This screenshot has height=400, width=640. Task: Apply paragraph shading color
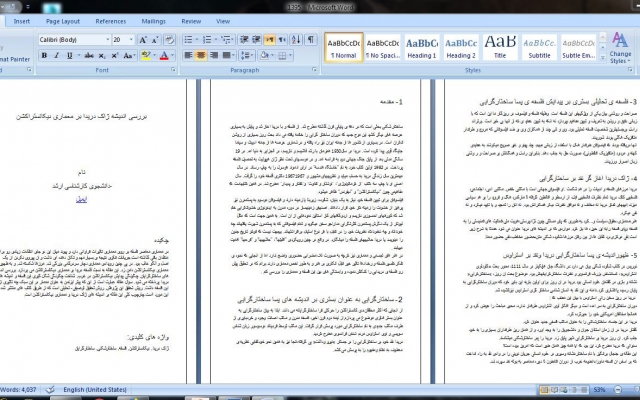(264, 56)
